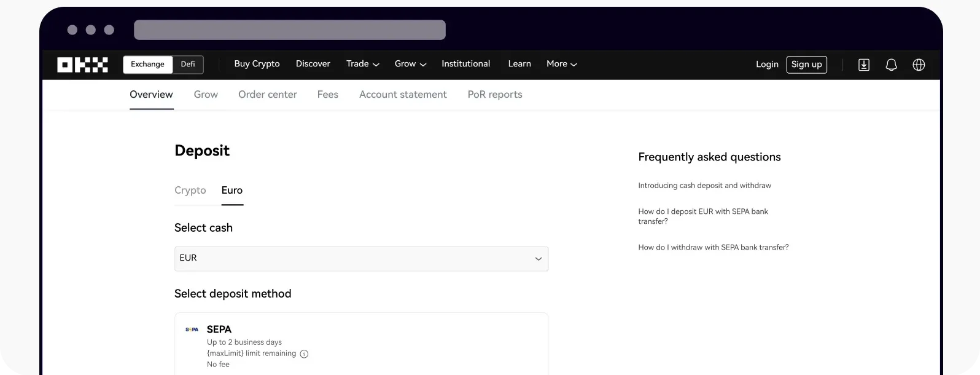This screenshot has width=980, height=375.
Task: Select the Euro deposit tab
Action: pos(232,191)
